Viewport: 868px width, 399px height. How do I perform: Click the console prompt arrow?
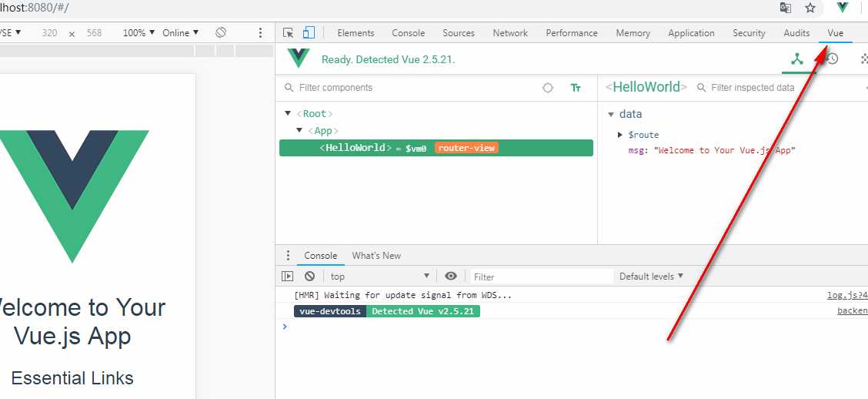click(285, 327)
